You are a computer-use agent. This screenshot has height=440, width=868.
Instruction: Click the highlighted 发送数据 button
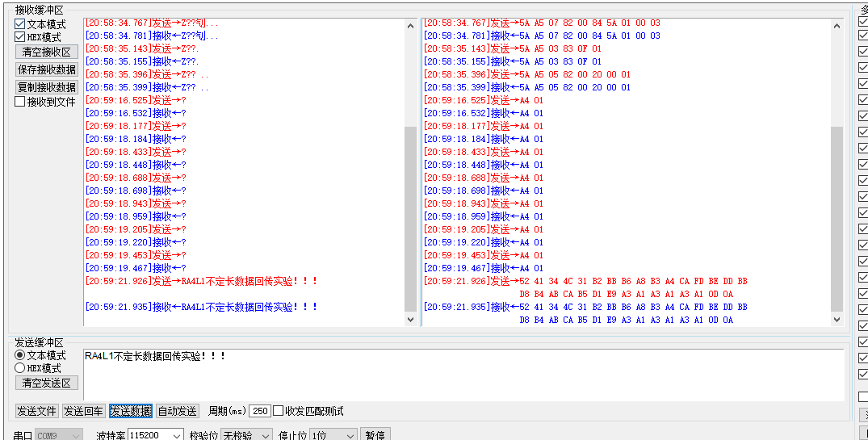coord(131,411)
